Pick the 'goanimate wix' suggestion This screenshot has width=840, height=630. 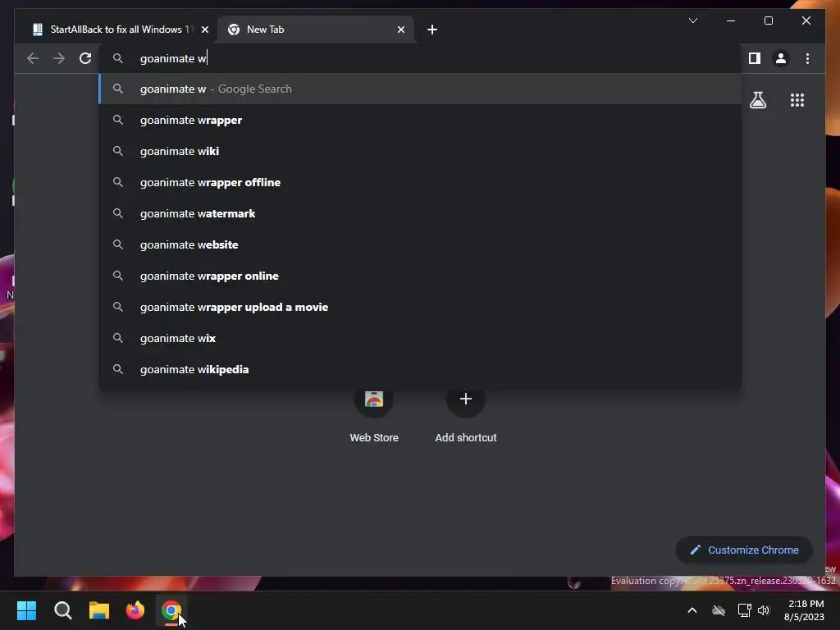coord(420,338)
